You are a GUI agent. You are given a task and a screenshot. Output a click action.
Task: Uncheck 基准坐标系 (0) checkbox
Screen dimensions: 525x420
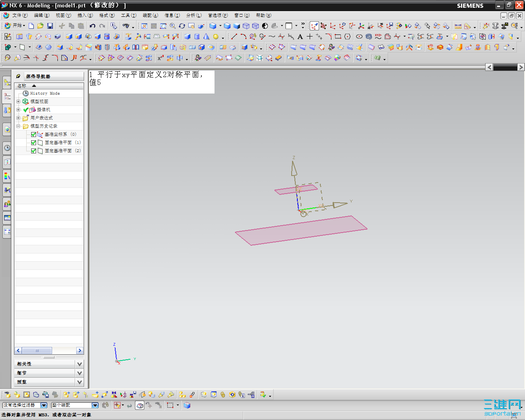[34, 135]
